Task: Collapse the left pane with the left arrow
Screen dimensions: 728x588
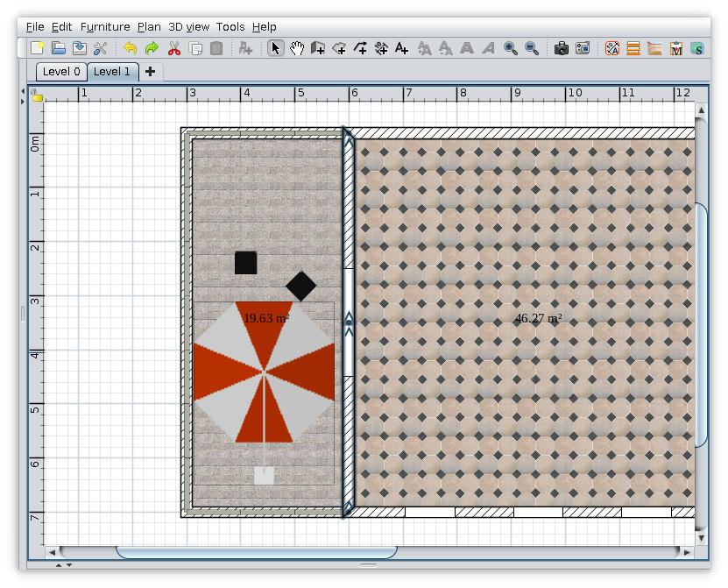Action: [x=23, y=91]
